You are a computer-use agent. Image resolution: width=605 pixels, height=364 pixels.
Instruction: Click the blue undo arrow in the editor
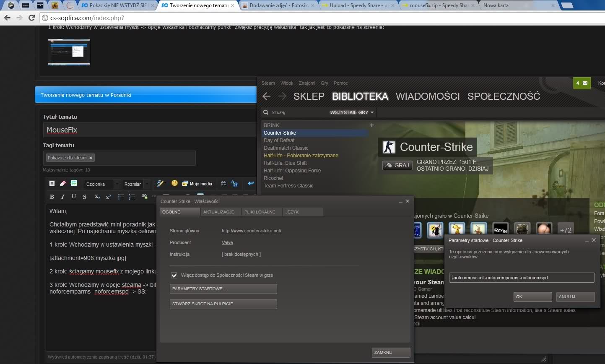coord(251,183)
